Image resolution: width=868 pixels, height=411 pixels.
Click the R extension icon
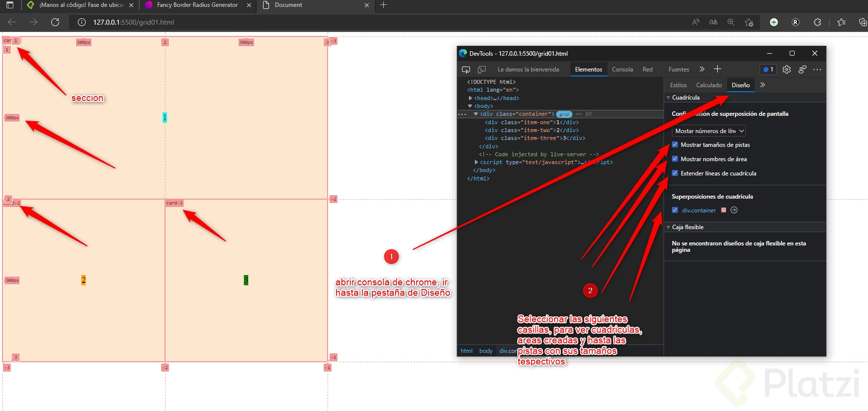pyautogui.click(x=796, y=22)
